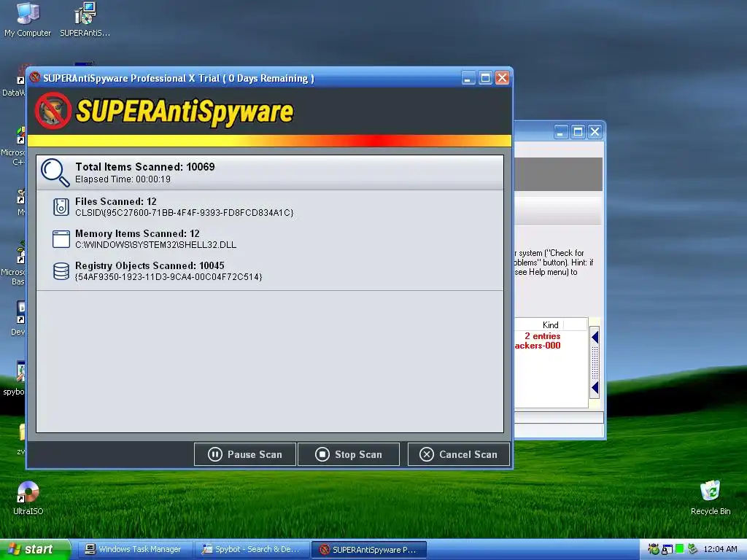Select Elapsed Time: 00:00:19 text
Screen dimensions: 747x560
tap(123, 179)
